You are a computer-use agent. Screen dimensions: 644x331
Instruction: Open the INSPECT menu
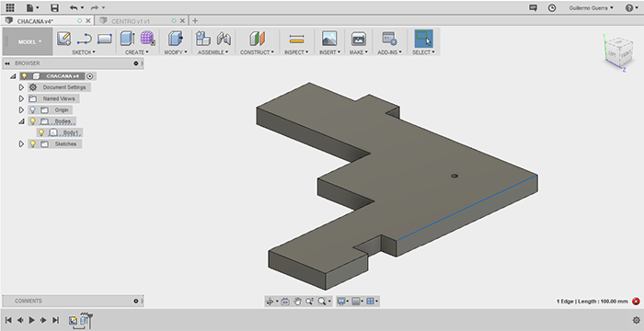click(296, 52)
